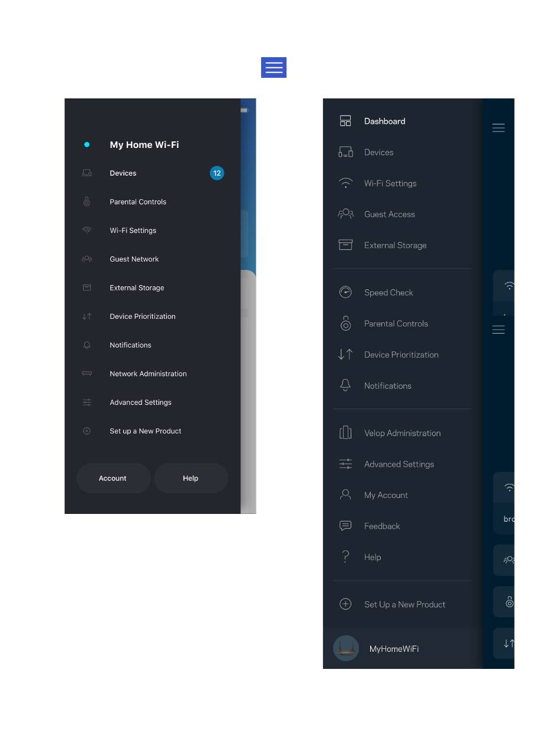The image size is (560, 752).
Task: Click the Account button
Action: 113,478
